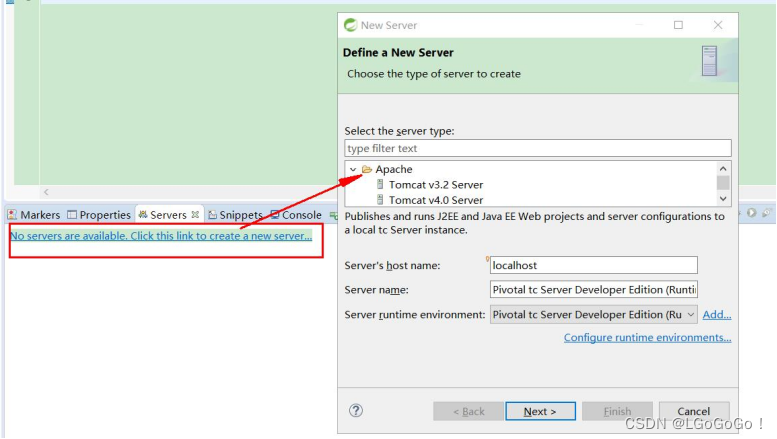Click the Markers tab icon
The height and width of the screenshot is (439, 777).
point(12,215)
